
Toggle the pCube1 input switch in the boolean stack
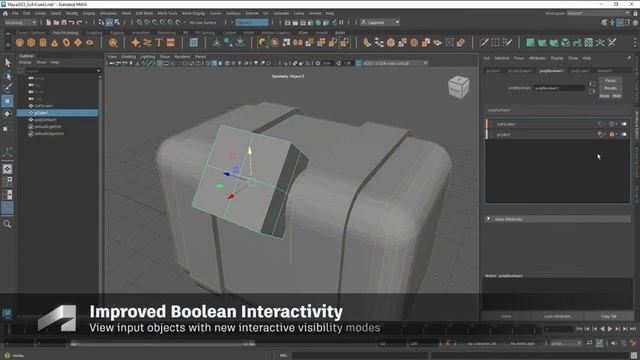(624, 134)
